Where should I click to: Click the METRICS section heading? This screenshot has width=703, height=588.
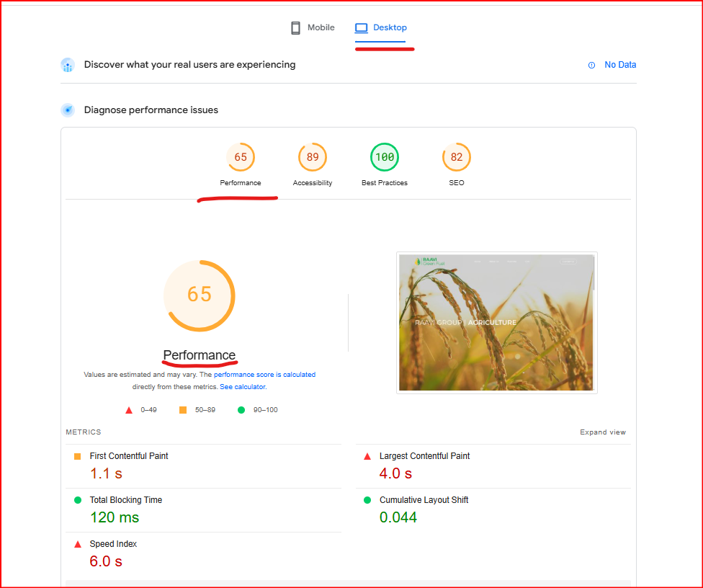(84, 432)
